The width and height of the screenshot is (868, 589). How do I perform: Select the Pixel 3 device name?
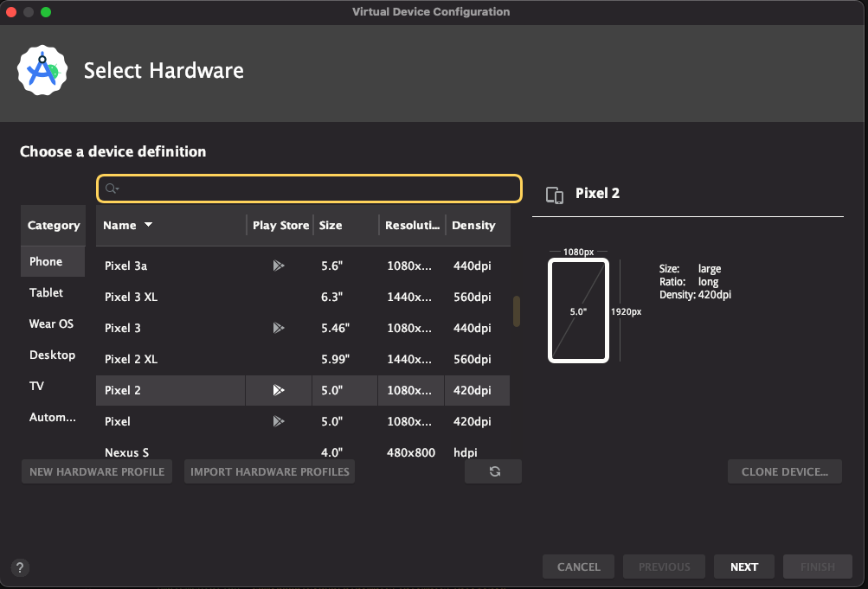pos(122,328)
